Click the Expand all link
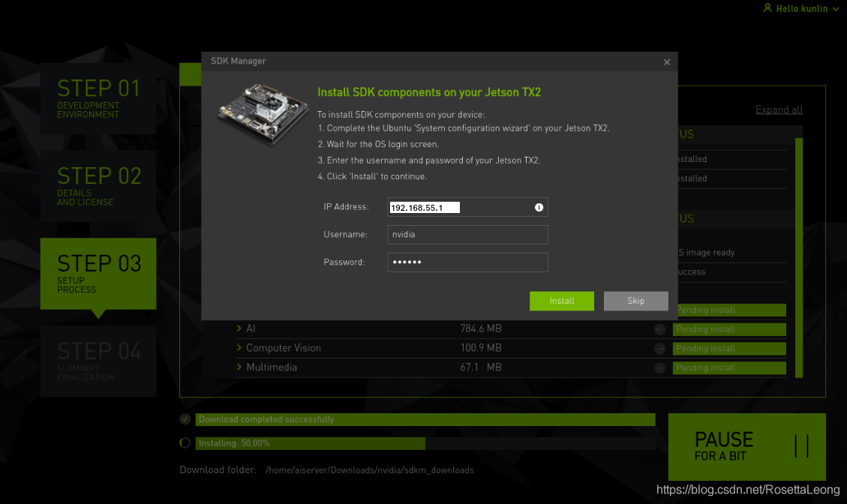 coord(779,109)
